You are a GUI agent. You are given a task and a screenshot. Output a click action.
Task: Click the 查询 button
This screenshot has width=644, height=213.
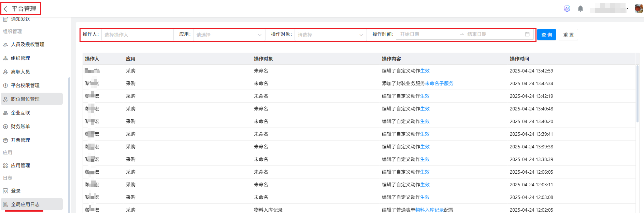(x=546, y=35)
